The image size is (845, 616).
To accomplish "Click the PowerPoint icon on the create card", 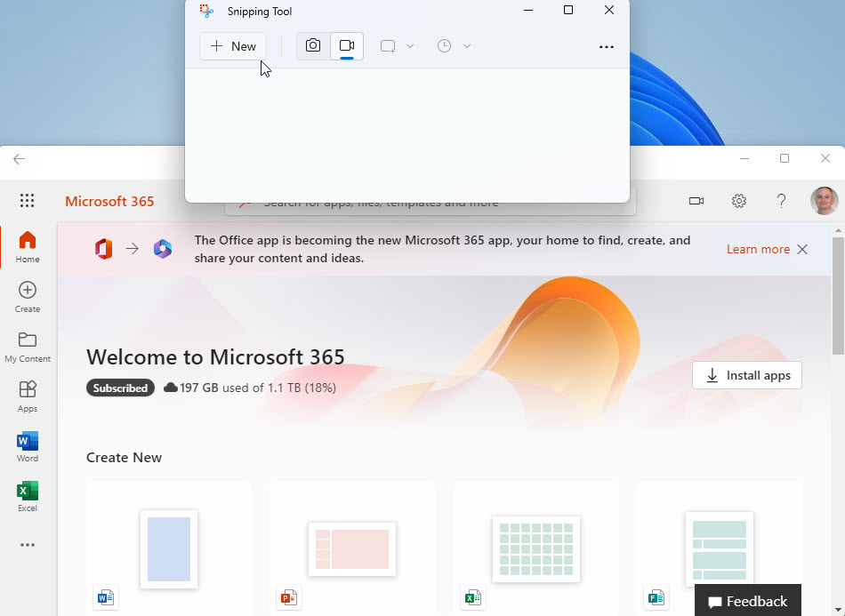I will (289, 597).
